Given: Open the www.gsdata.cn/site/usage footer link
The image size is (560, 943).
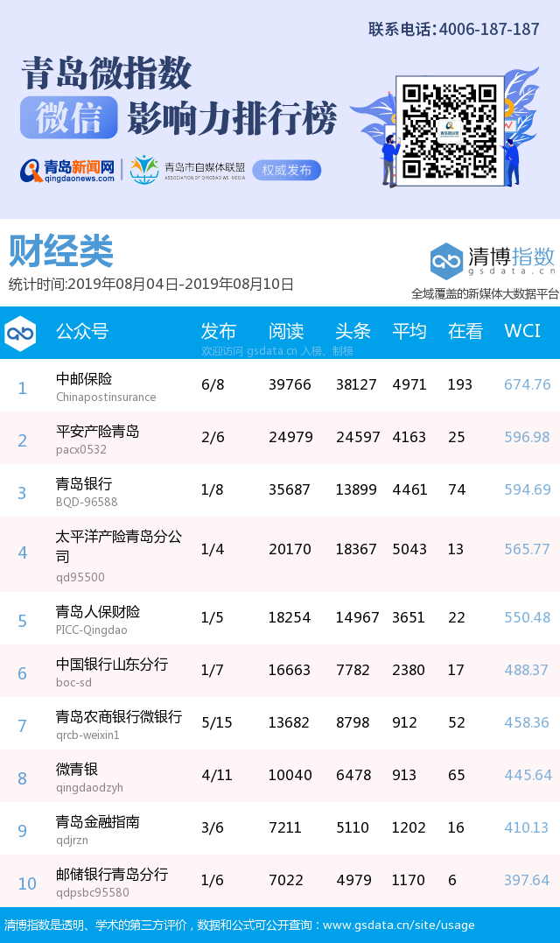Looking at the screenshot, I should 398,925.
